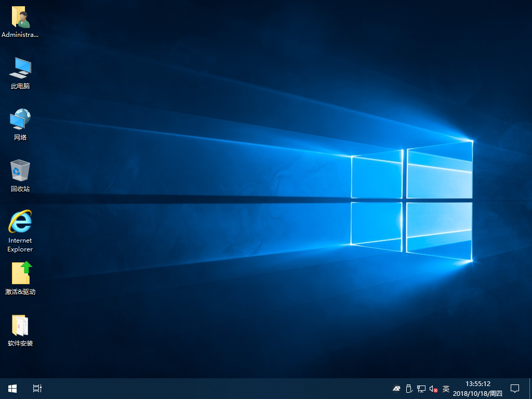532x399 pixels.
Task: Select the Internet Explorer desktop shortcut
Action: [x=20, y=222]
